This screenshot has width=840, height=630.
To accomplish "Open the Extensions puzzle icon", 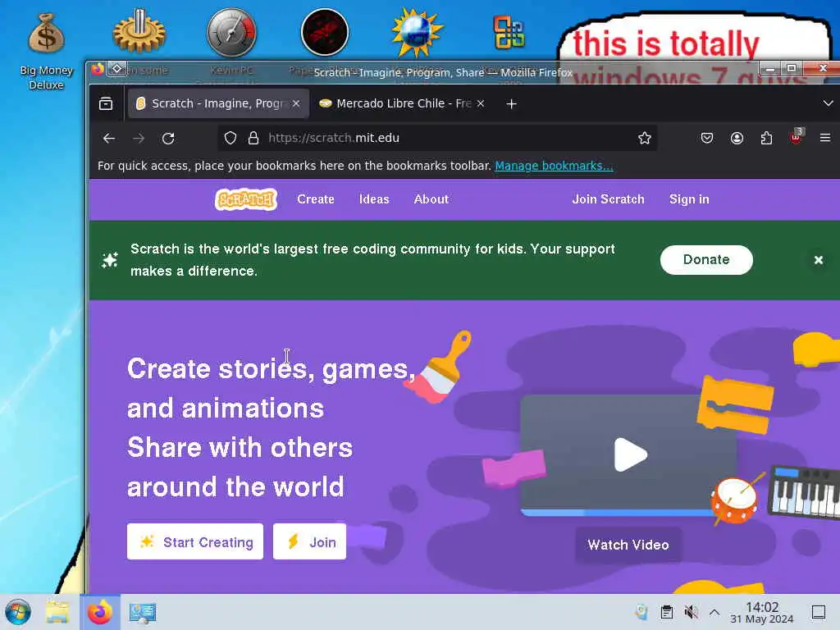I will [x=767, y=138].
